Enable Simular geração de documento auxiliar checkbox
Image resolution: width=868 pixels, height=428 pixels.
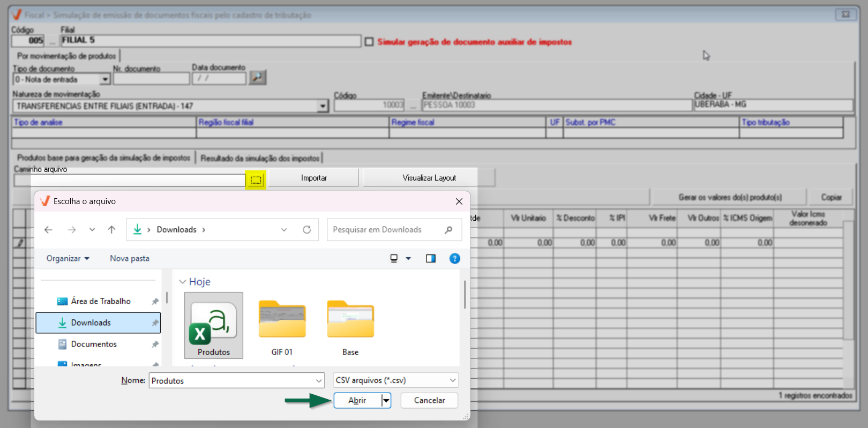coord(369,42)
